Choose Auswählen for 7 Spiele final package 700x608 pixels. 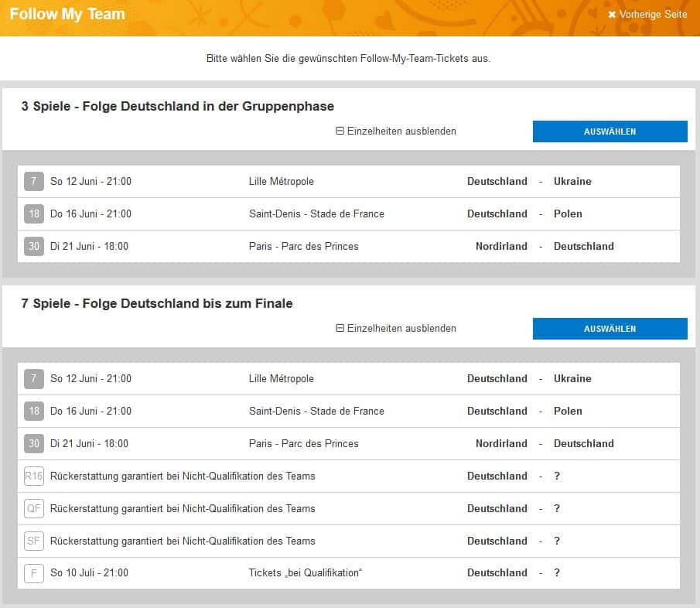pyautogui.click(x=610, y=329)
